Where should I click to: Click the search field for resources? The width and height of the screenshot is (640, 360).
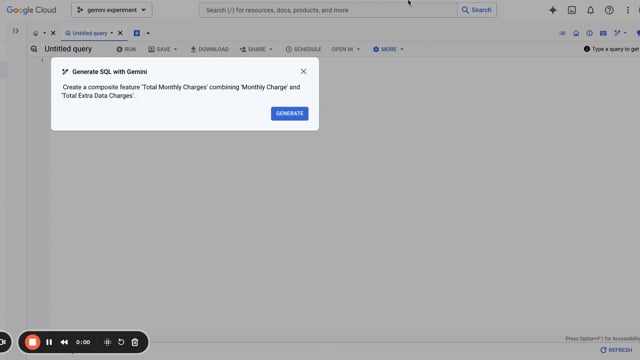(328, 10)
